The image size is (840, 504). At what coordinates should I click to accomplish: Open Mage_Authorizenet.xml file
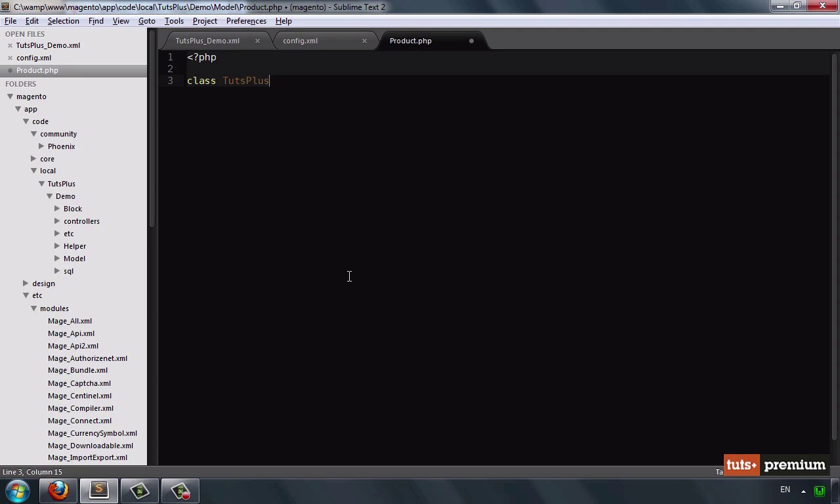(87, 358)
